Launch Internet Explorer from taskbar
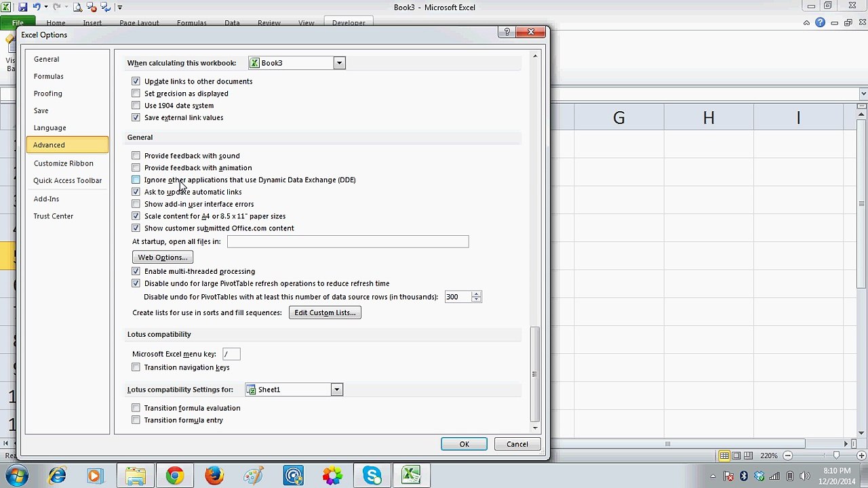 [57, 476]
